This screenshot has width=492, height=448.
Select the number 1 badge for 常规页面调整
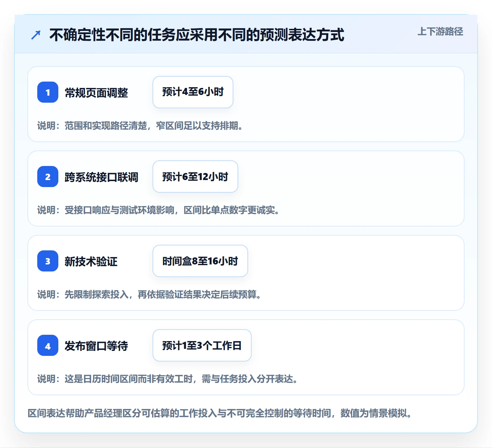(48, 92)
